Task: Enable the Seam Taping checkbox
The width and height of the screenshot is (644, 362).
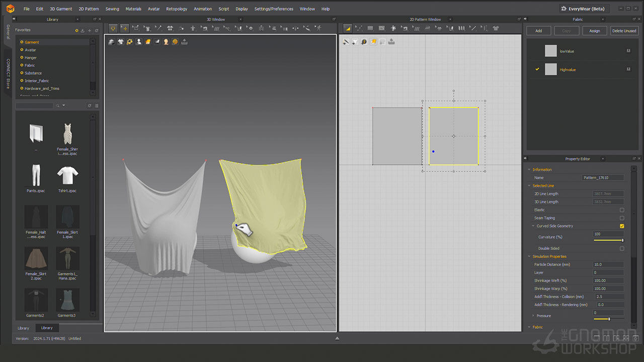Action: (x=622, y=218)
